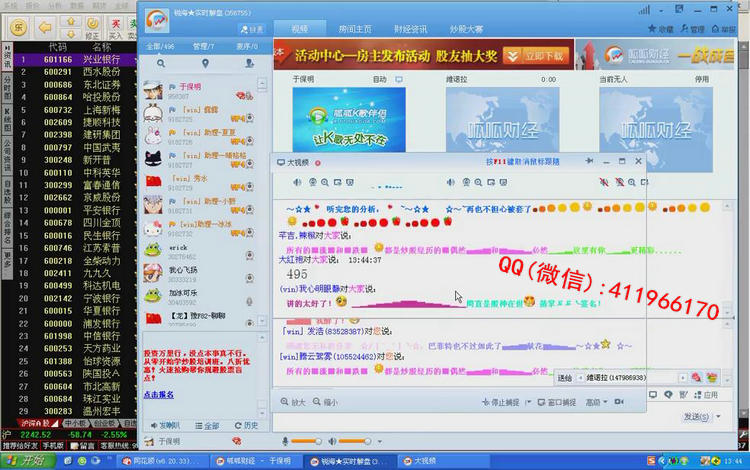Click the 缩小 zoom-out button
This screenshot has width=750, height=470.
coord(325,402)
